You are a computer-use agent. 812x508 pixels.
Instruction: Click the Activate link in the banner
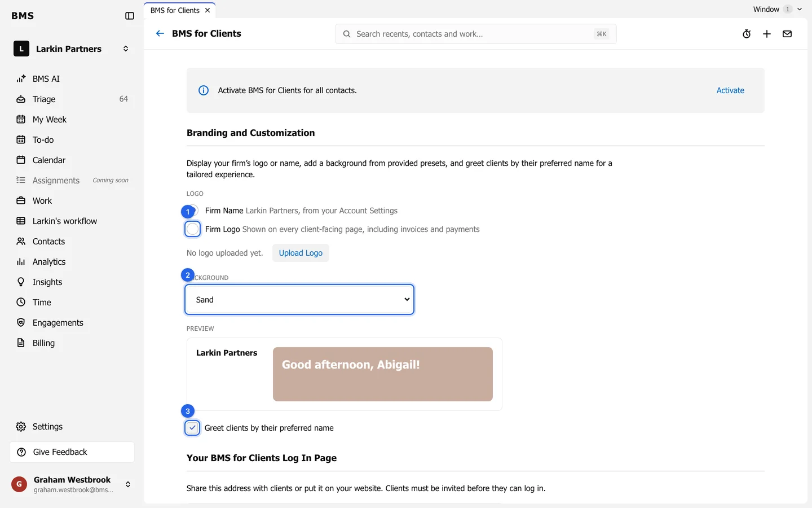point(730,90)
